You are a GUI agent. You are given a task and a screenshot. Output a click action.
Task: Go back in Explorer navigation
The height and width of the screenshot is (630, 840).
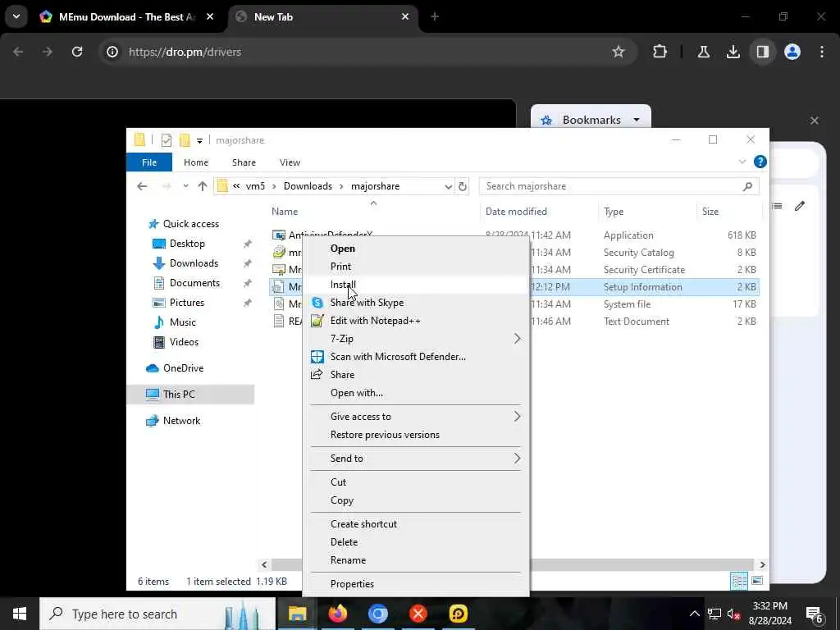coord(142,186)
